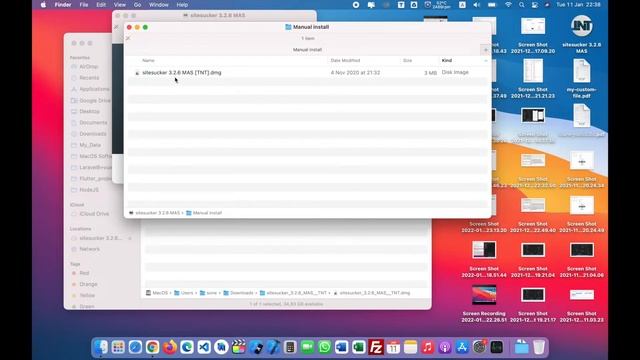Viewport: 640px width, 360px height.
Task: Select iCloud Drive in the sidebar
Action: [94, 214]
